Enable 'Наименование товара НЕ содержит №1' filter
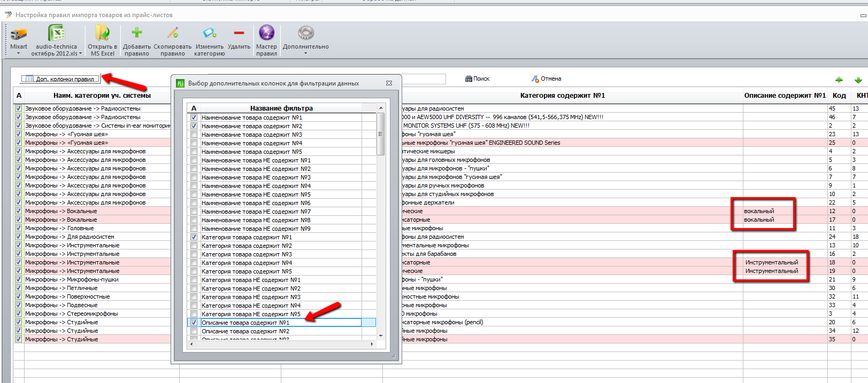 point(194,160)
